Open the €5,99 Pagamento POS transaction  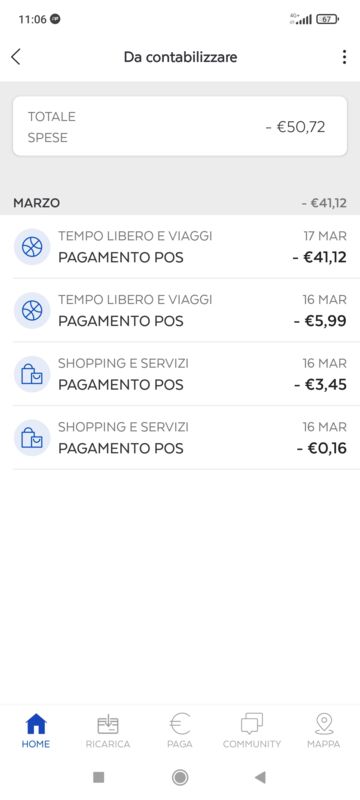click(180, 310)
